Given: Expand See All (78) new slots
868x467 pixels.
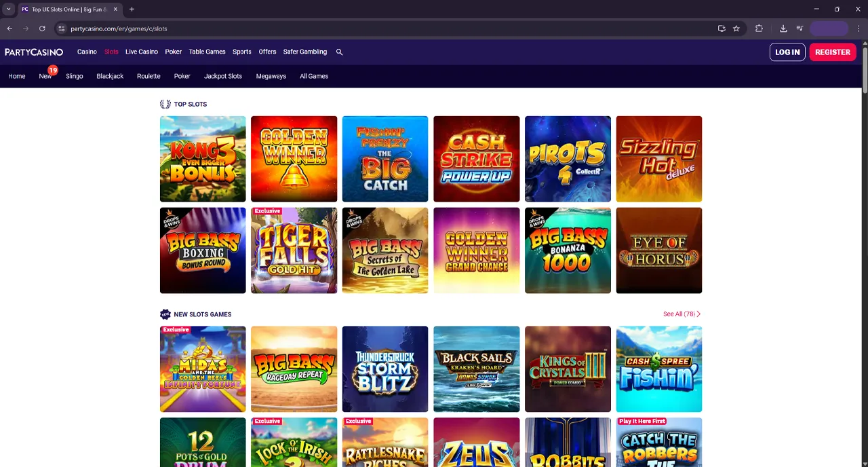Looking at the screenshot, I should [682, 314].
